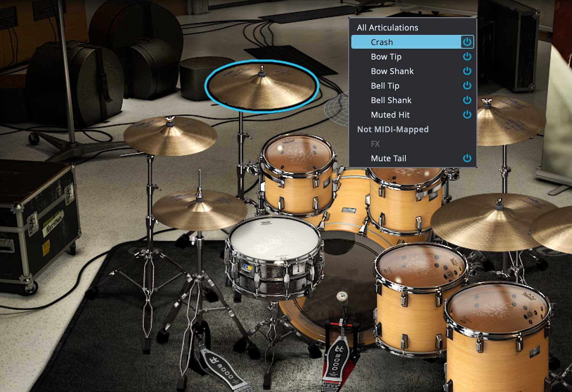Toggle the power icon beside Bow Tip
572x392 pixels.
pyautogui.click(x=467, y=56)
